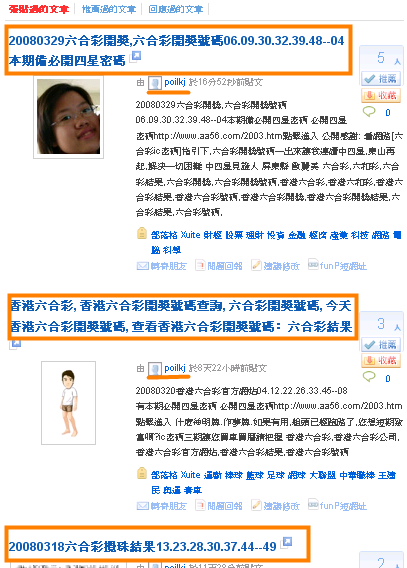This screenshot has width=407, height=568.
Task: Click the 收藏 button on the second article
Action: pyautogui.click(x=381, y=360)
